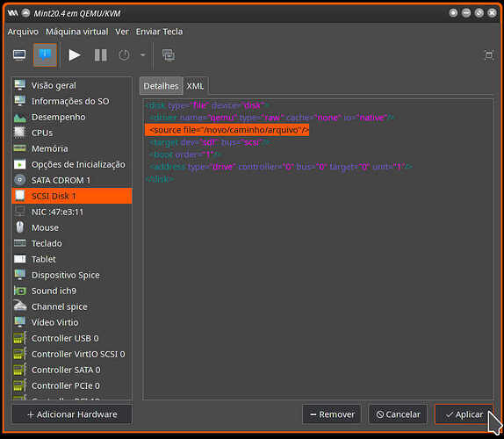Select the Teclado device
504x439 pixels.
[x=72, y=243]
